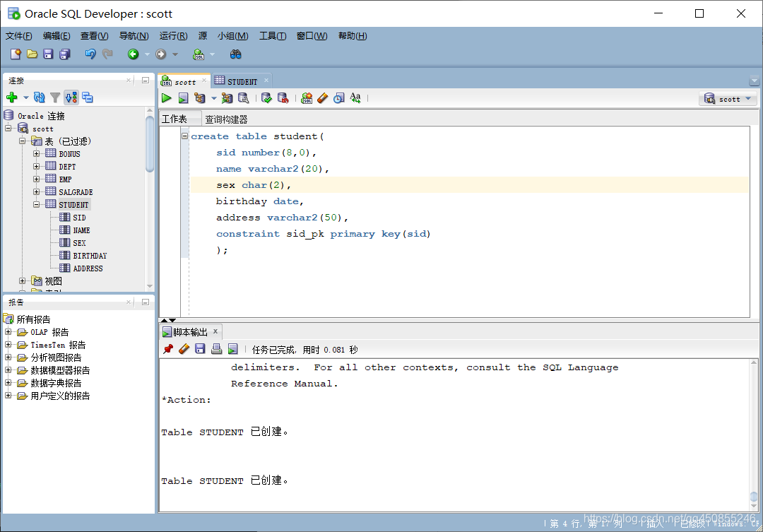The width and height of the screenshot is (763, 532).
Task: Print script output with printer icon
Action: tap(217, 349)
